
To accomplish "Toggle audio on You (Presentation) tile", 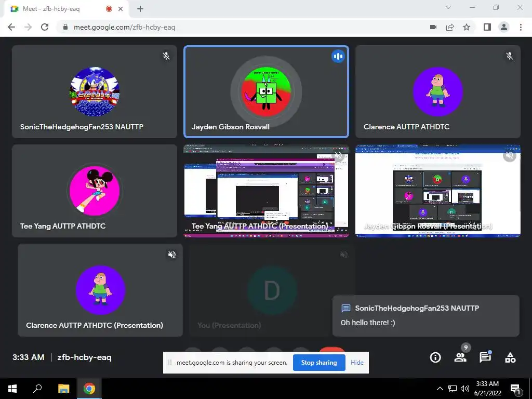I will click(x=344, y=255).
